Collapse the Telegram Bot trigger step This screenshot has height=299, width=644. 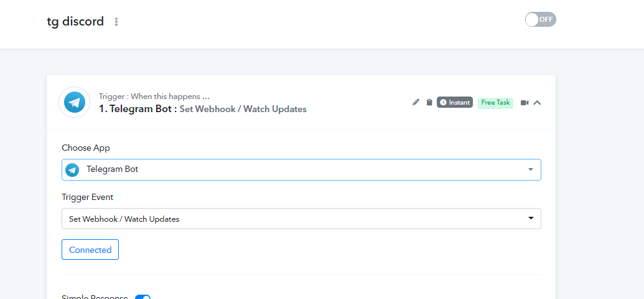(538, 103)
